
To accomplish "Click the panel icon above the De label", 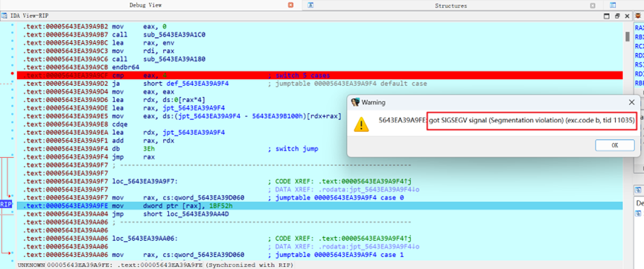I will [x=638, y=189].
